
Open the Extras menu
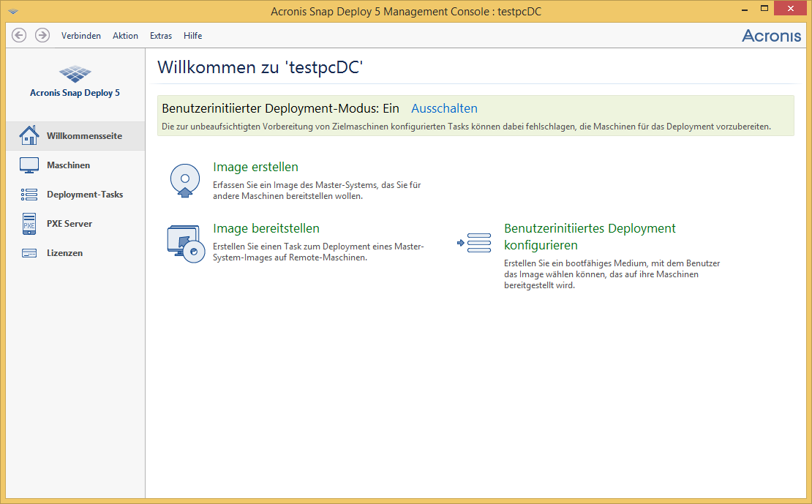160,35
